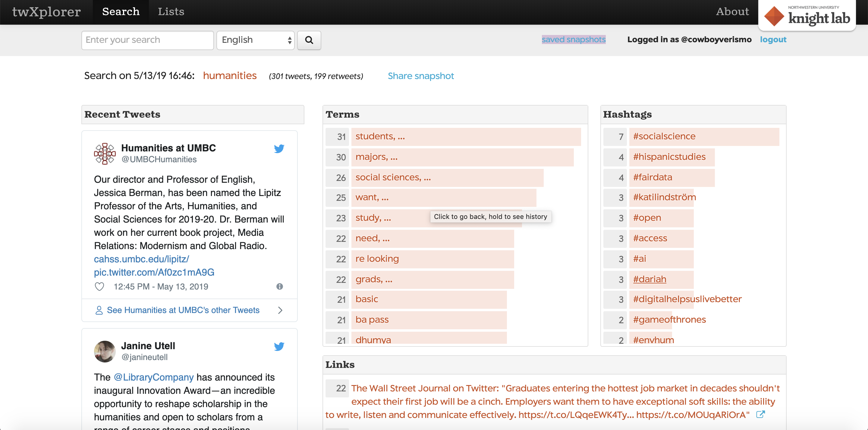Click the humanities search term
The width and height of the screenshot is (868, 430).
(230, 76)
